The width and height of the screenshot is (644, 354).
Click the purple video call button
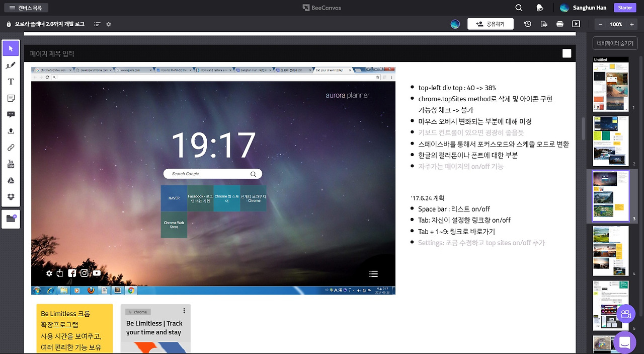[x=626, y=314]
